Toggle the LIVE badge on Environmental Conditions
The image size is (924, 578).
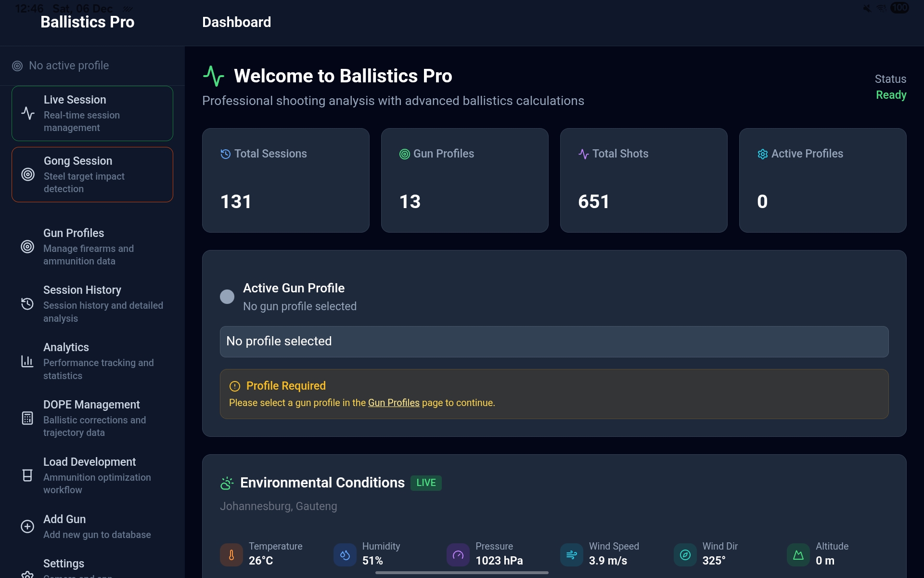[426, 483]
